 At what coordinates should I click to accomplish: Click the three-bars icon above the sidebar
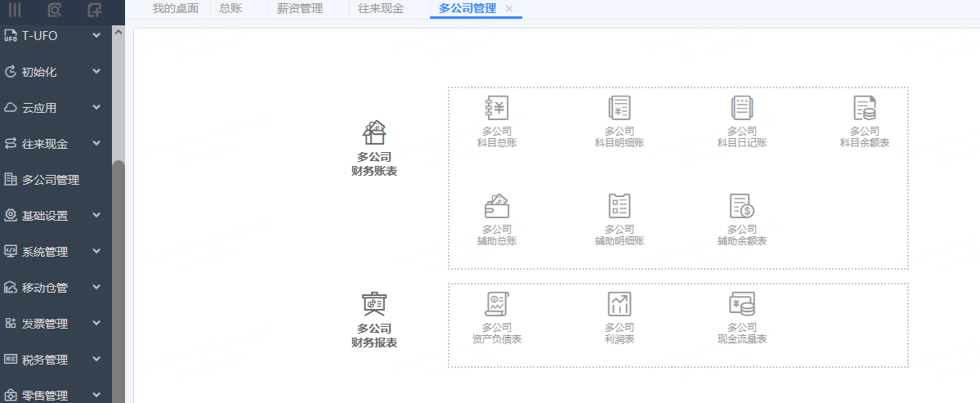pos(15,9)
